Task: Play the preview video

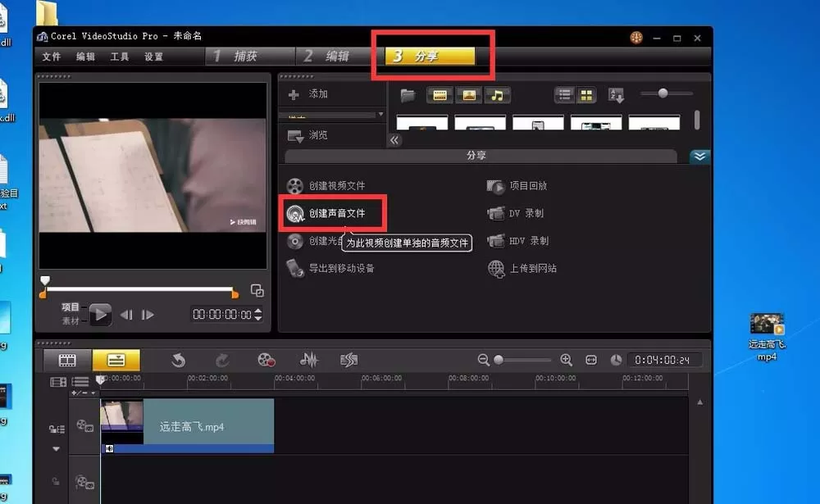Action: [100, 315]
